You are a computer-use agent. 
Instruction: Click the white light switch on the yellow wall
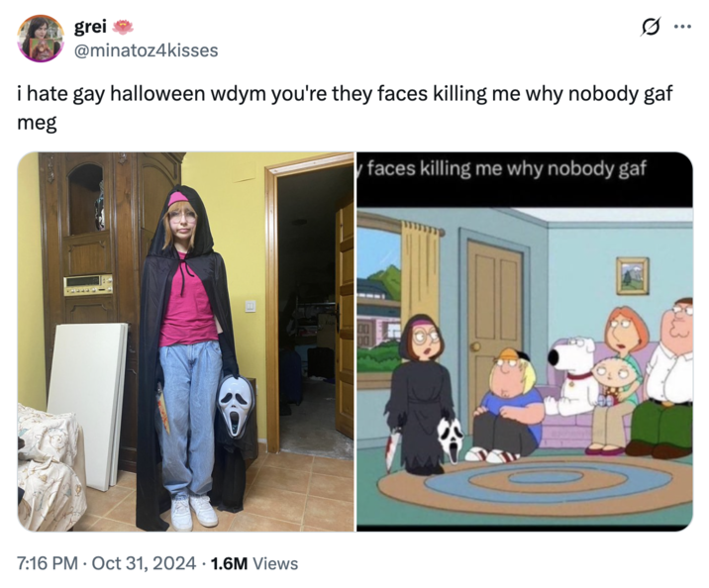(x=251, y=306)
